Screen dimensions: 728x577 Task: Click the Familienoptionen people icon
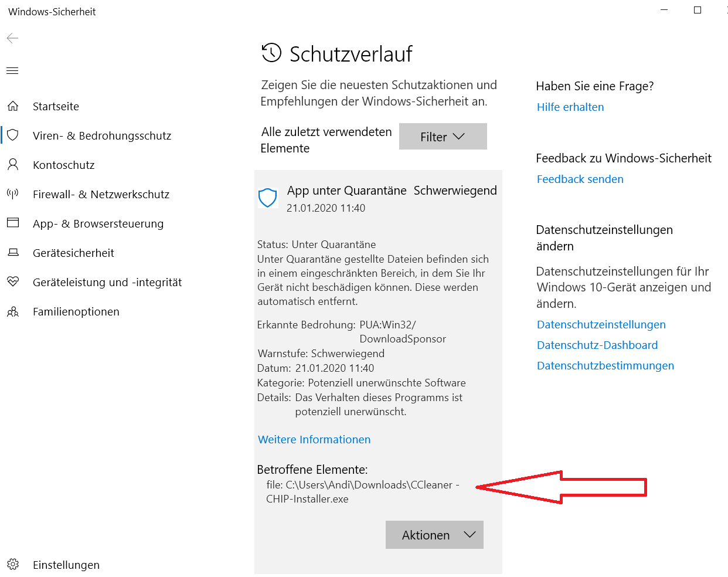13,311
